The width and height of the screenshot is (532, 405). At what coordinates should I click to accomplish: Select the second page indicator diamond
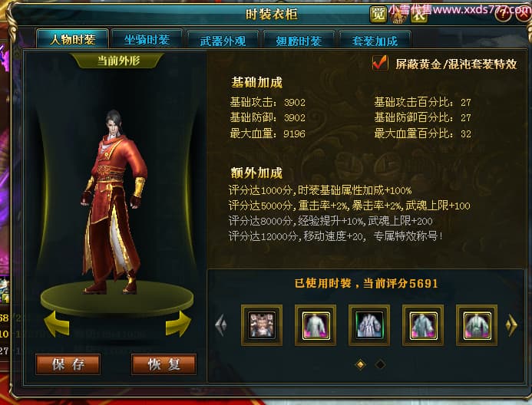click(x=380, y=364)
